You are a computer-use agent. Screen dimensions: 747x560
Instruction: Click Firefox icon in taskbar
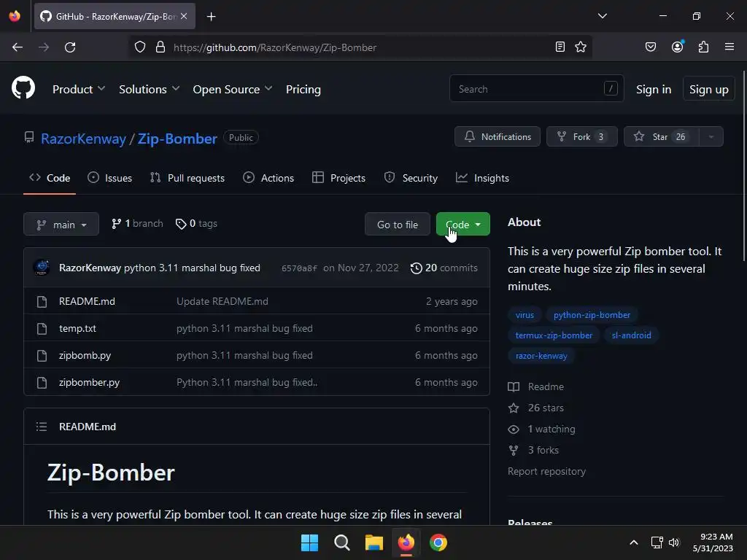(406, 542)
